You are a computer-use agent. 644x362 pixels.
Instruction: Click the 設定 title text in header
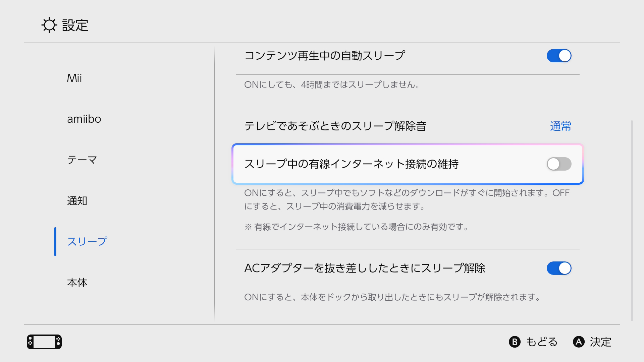[75, 25]
